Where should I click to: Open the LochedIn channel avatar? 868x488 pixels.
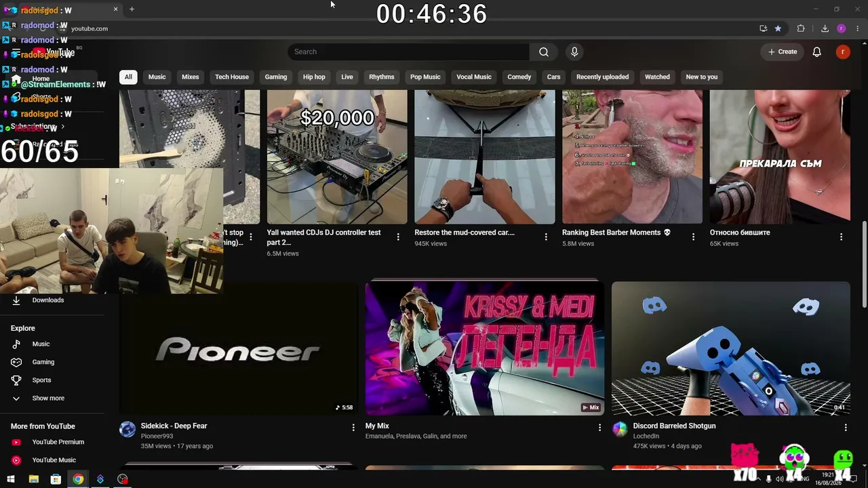(x=620, y=429)
